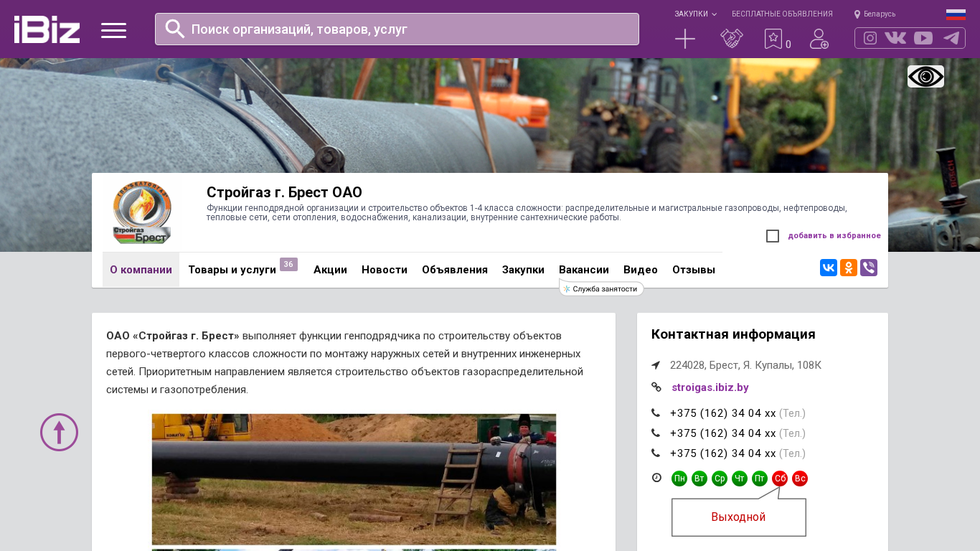This screenshot has width=980, height=551.
Task: Open the YouTube icon in header
Action: tap(923, 38)
